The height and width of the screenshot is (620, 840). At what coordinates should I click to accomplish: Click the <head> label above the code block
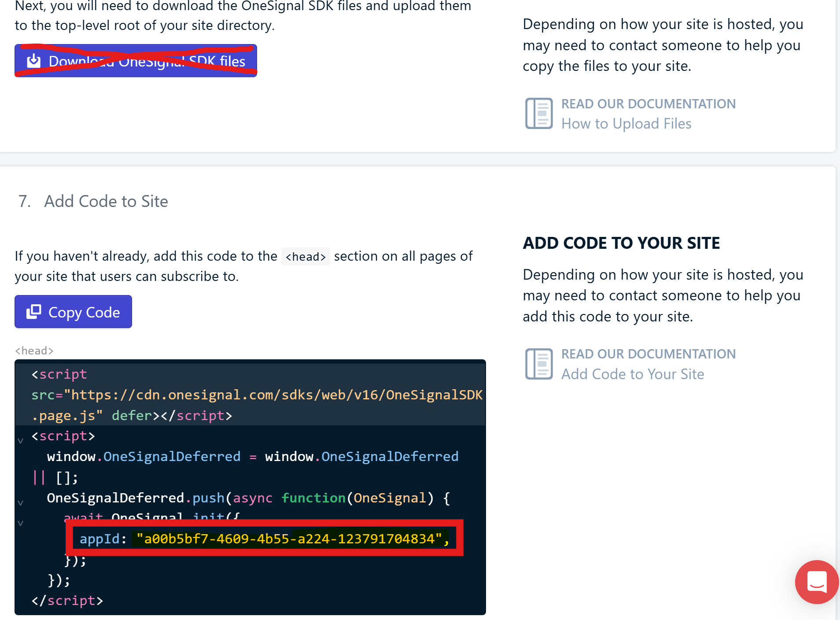click(x=34, y=351)
